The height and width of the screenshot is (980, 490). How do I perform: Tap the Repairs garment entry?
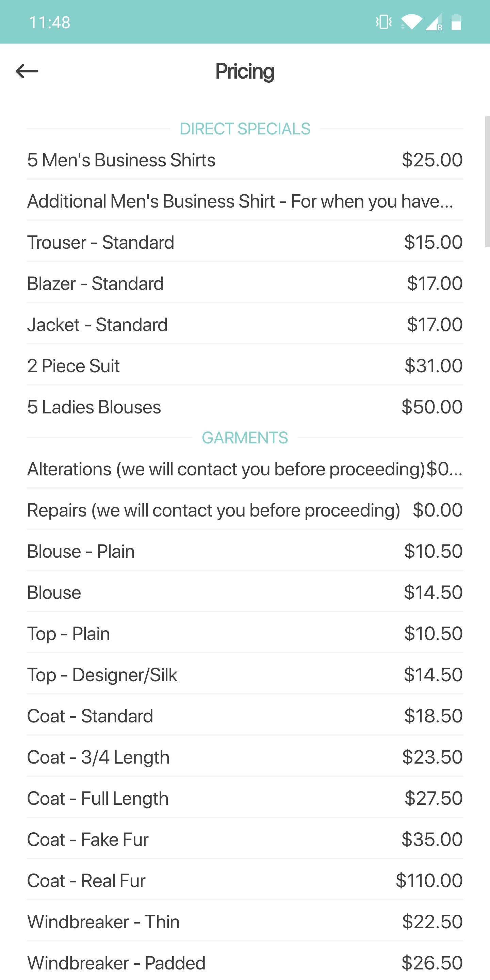(245, 510)
